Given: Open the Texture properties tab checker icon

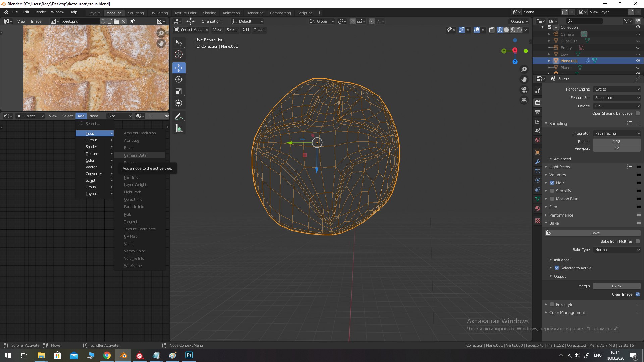Looking at the screenshot, I should click(538, 221).
